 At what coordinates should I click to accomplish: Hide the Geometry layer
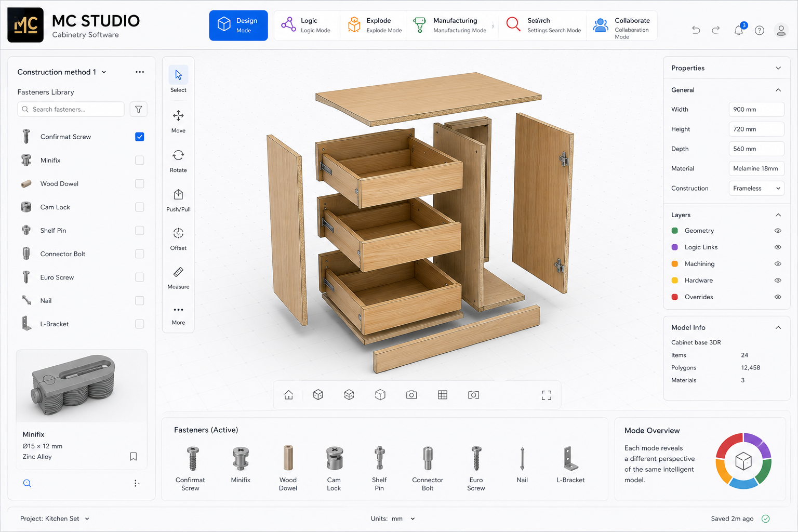point(778,231)
